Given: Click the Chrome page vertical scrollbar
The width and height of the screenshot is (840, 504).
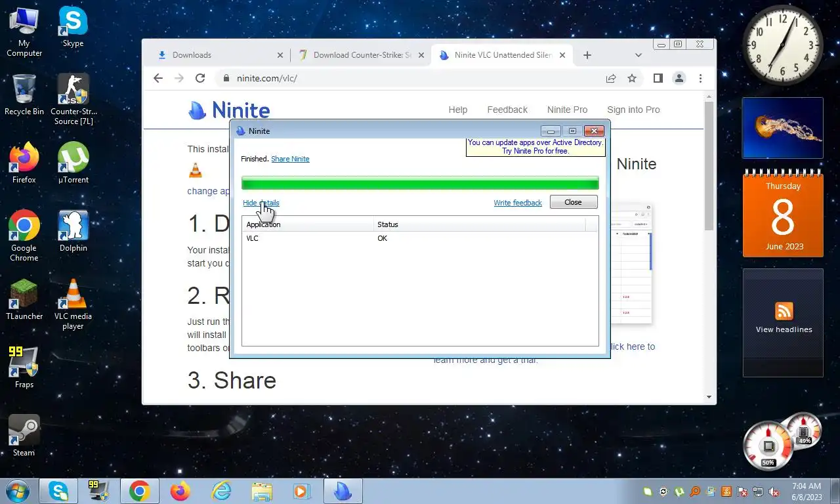Looking at the screenshot, I should click(709, 165).
